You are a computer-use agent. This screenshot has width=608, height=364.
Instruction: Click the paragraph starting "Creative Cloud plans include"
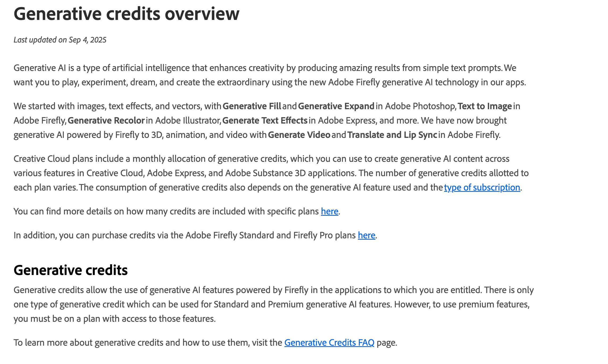click(266, 173)
